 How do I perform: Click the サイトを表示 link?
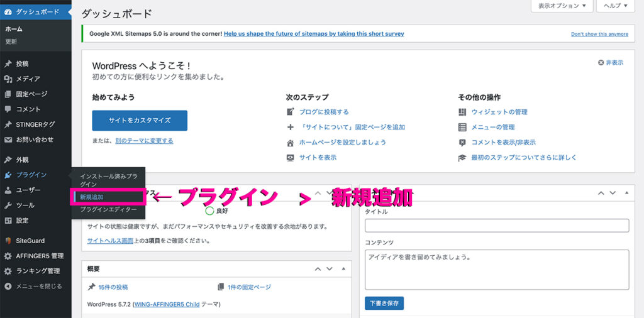click(318, 158)
